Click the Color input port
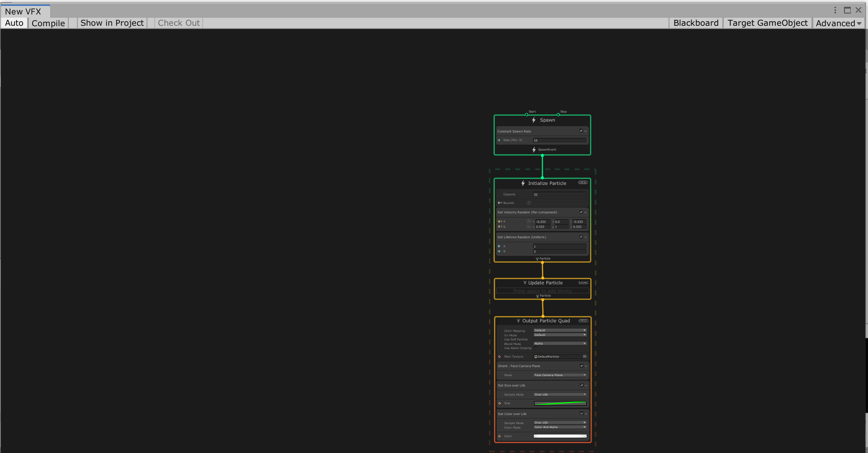Image resolution: width=868 pixels, height=453 pixels. tap(500, 436)
